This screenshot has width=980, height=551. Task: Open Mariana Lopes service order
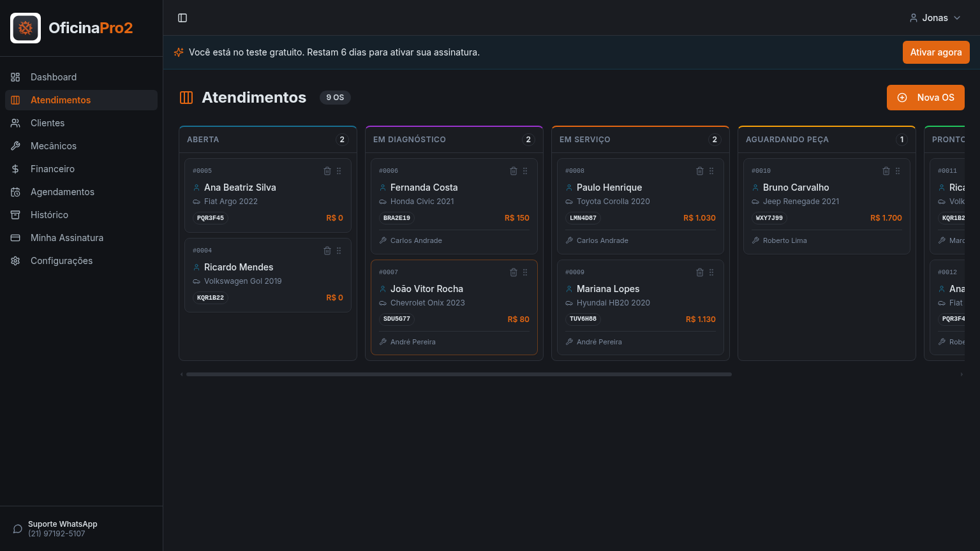coord(641,307)
